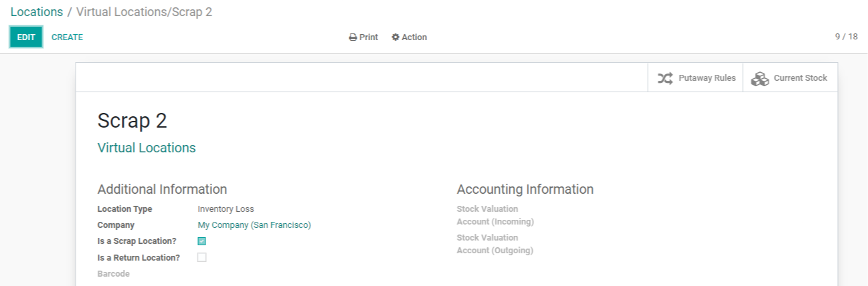
Task: Click the gear icon beside Action
Action: (x=396, y=37)
